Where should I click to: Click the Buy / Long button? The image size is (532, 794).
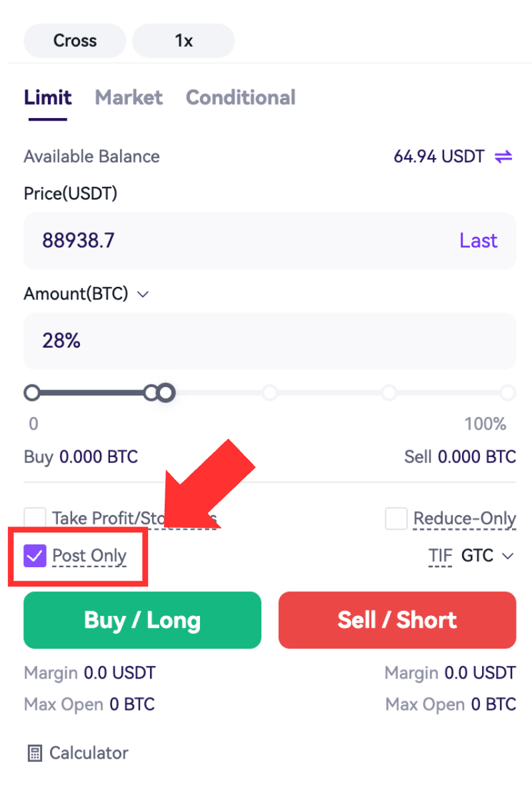point(142,620)
